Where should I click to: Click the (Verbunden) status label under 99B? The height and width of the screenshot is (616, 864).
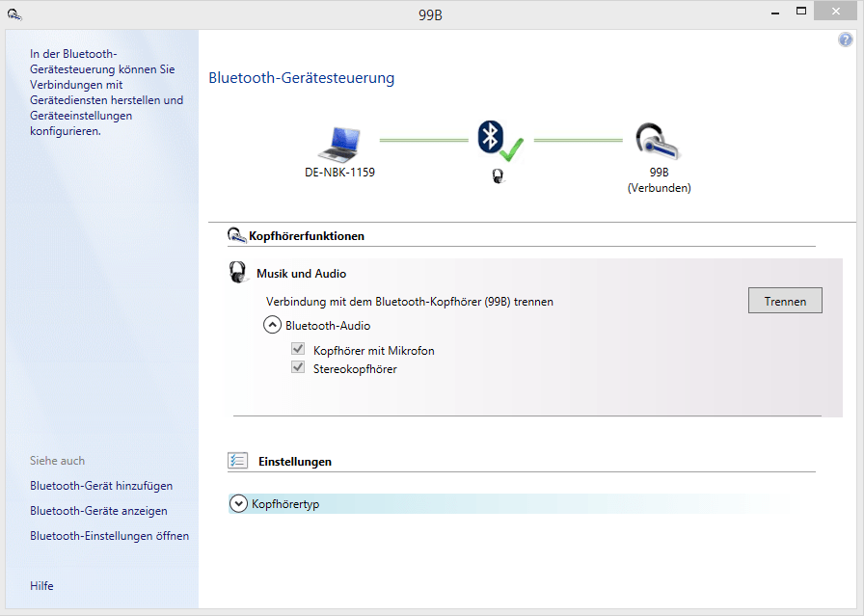tap(659, 188)
